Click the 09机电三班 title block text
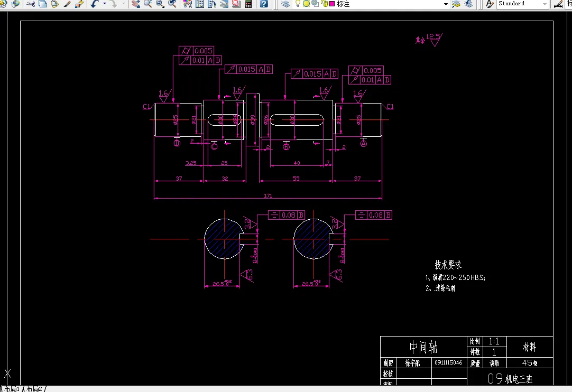 coord(510,379)
